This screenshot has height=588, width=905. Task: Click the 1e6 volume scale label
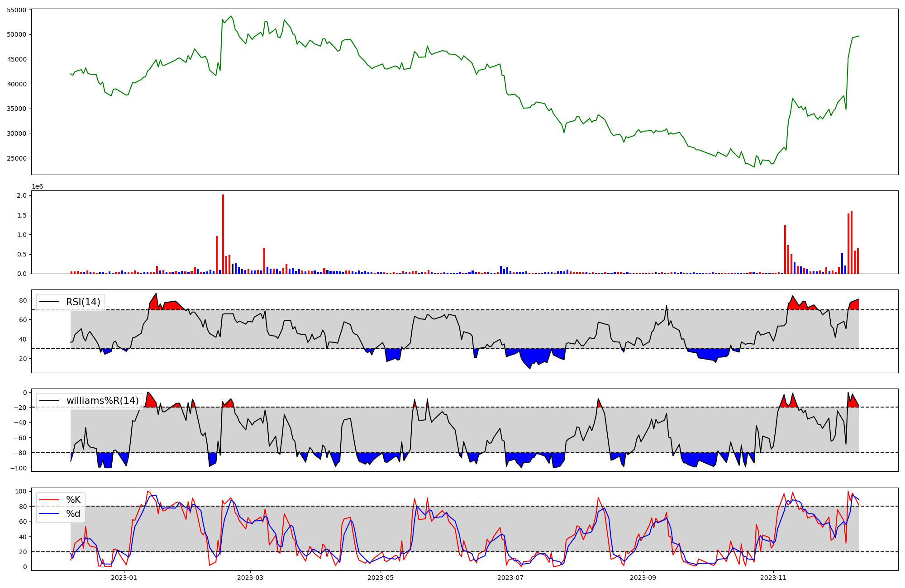[37, 187]
